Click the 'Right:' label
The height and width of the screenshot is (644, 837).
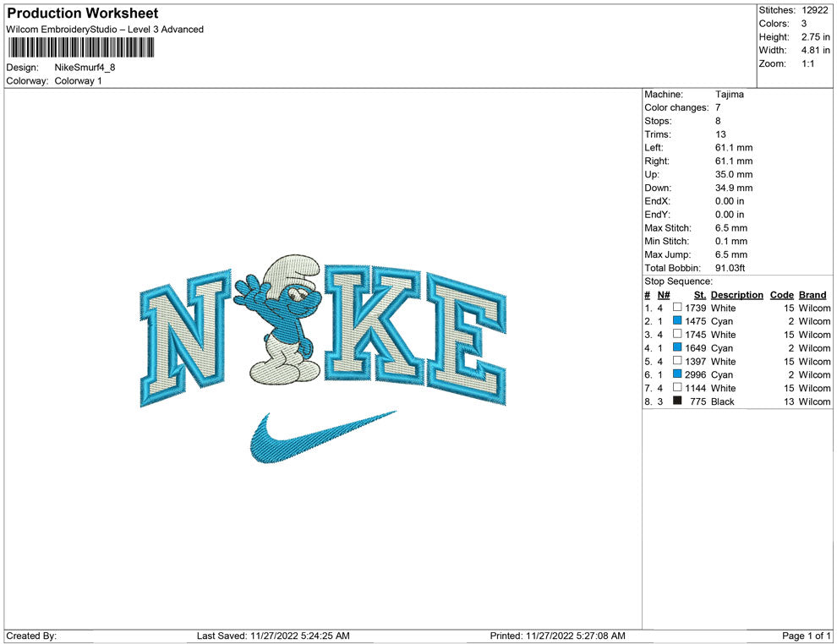pyautogui.click(x=657, y=161)
